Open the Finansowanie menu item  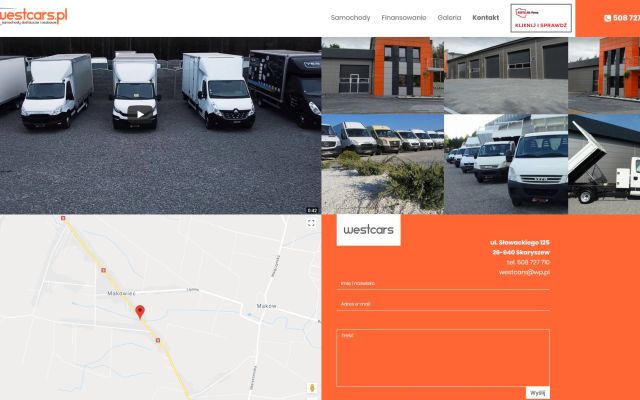pos(404,18)
